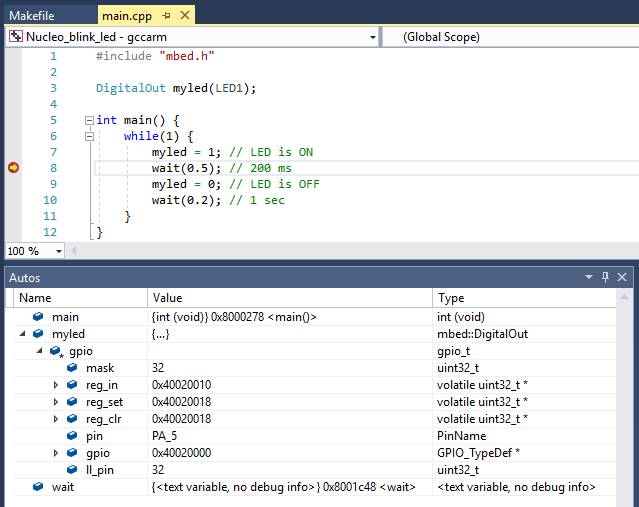Open the 100 % zoom level dropdown
The width and height of the screenshot is (639, 507).
(x=59, y=251)
